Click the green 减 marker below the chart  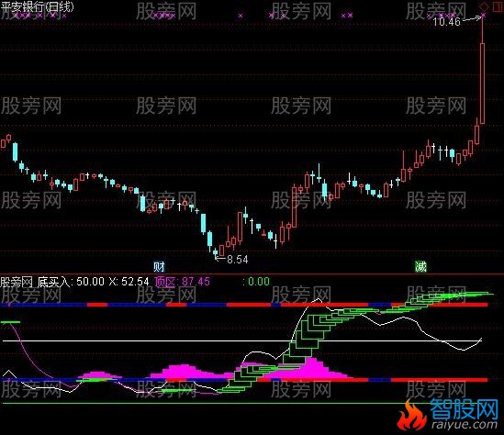(420, 267)
